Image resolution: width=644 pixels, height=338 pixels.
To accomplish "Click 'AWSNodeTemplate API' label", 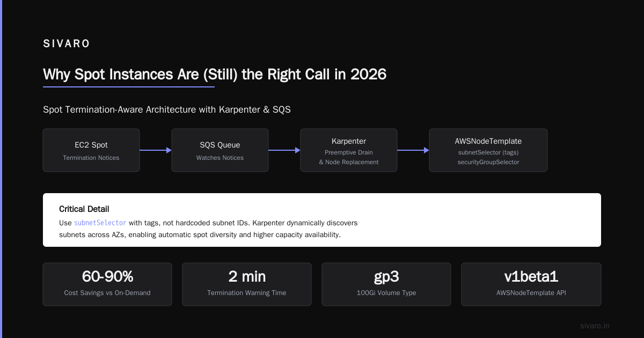I will 531,293.
